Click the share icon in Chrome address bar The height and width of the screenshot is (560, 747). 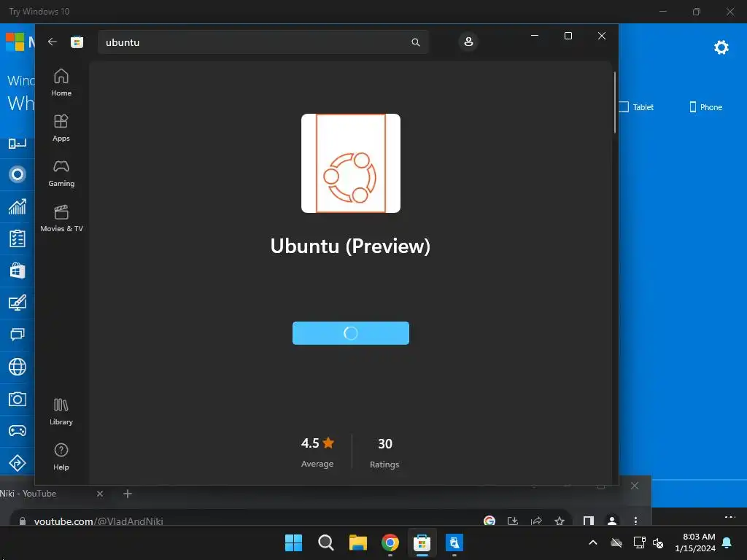(x=536, y=521)
